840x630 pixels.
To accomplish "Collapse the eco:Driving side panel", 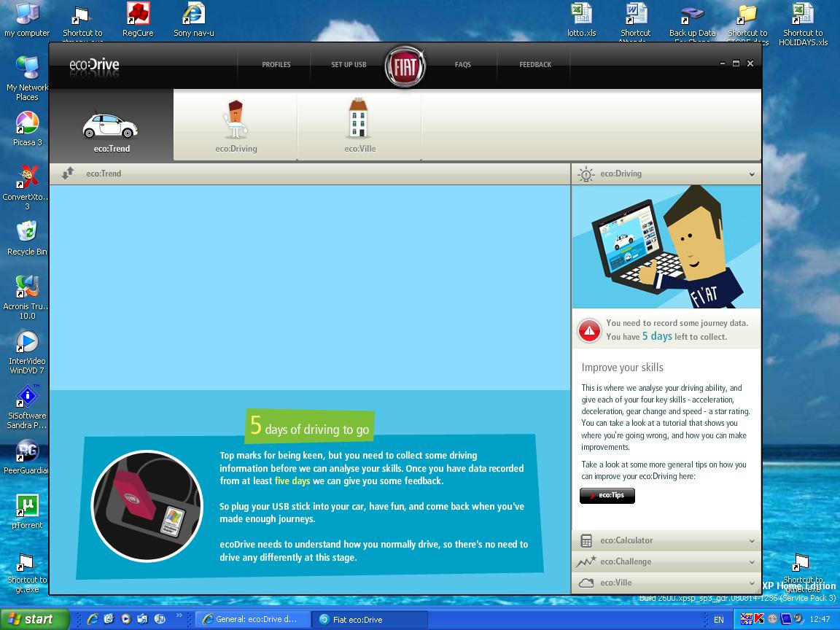I will click(752, 174).
